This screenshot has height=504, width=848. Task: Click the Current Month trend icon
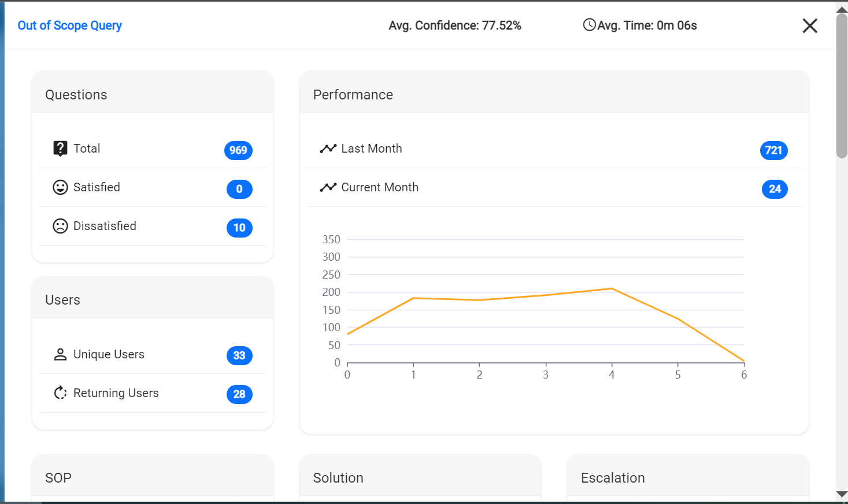click(328, 187)
